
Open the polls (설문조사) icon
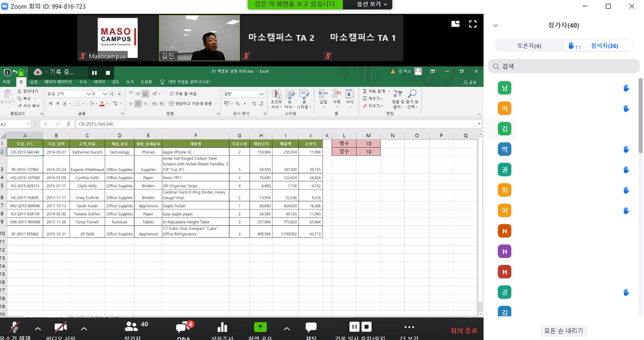[x=222, y=328]
